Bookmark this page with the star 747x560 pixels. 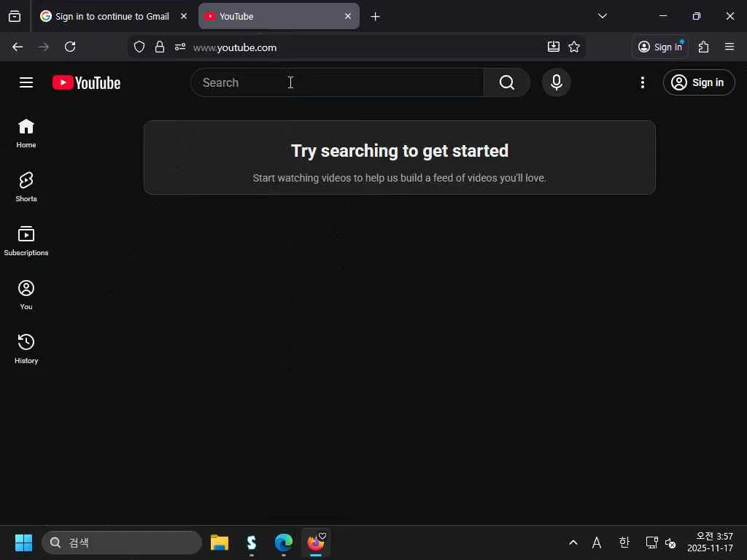click(x=574, y=47)
